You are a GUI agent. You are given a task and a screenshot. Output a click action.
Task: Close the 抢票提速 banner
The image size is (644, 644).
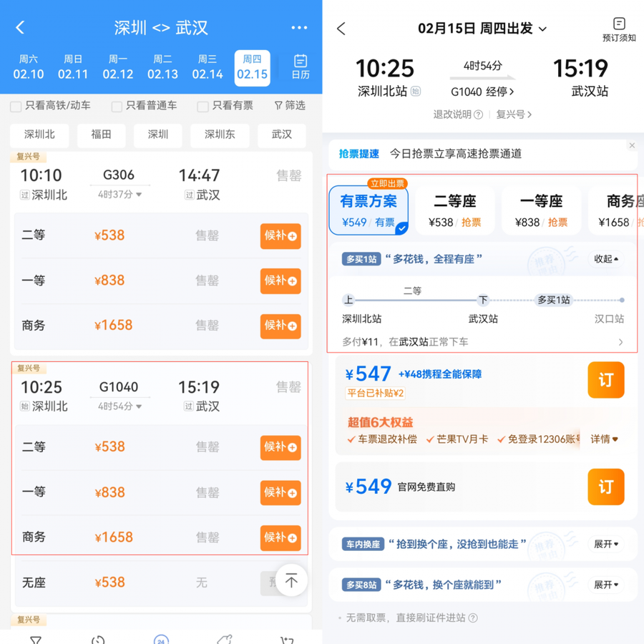[632, 146]
